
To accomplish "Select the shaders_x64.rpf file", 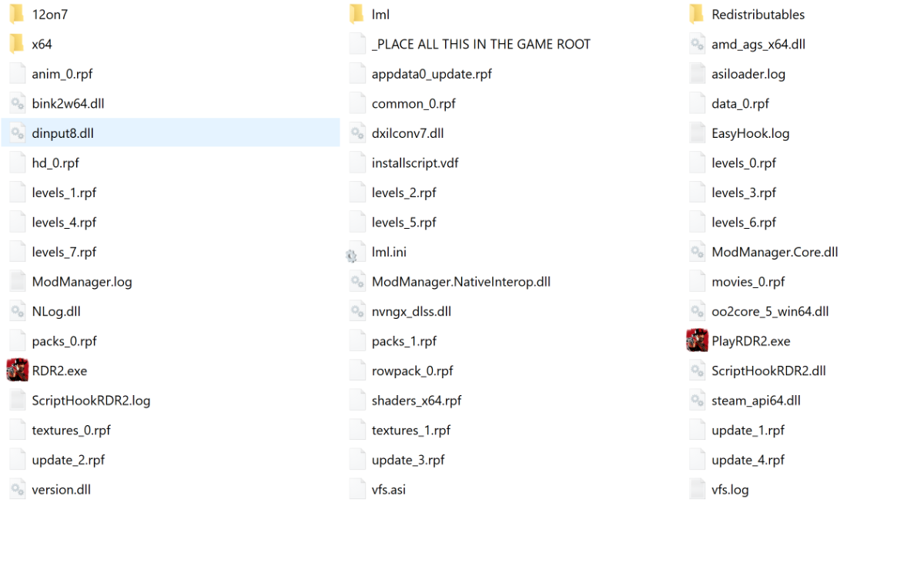I will tap(417, 400).
